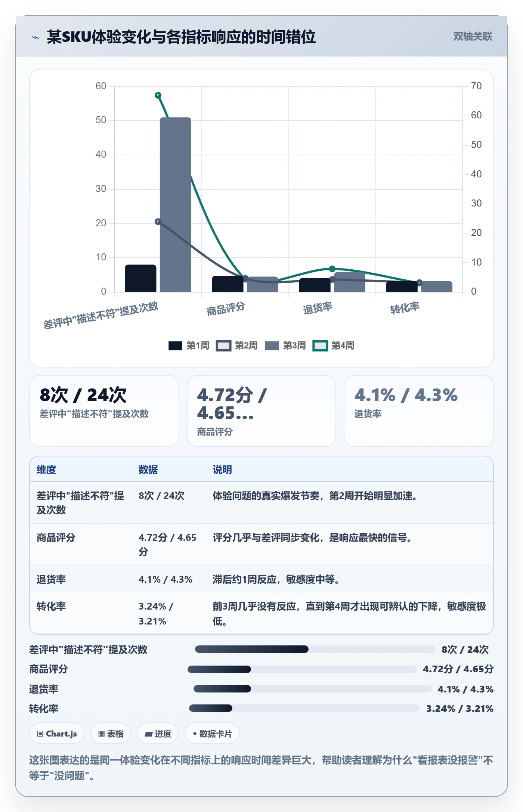Image resolution: width=523 pixels, height=812 pixels.
Task: Click the 进度 tag chip
Action: pos(158,734)
